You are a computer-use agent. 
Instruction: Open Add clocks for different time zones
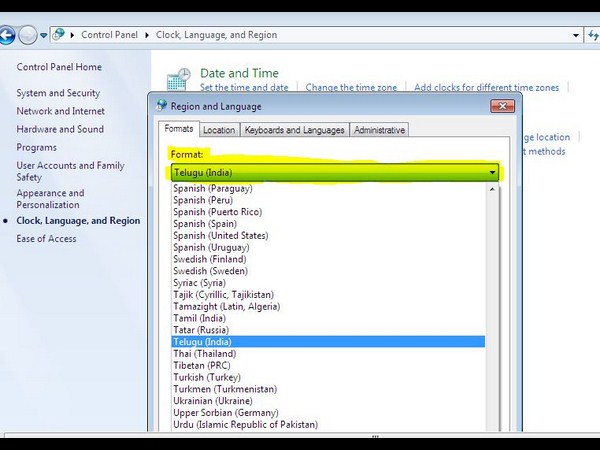486,88
